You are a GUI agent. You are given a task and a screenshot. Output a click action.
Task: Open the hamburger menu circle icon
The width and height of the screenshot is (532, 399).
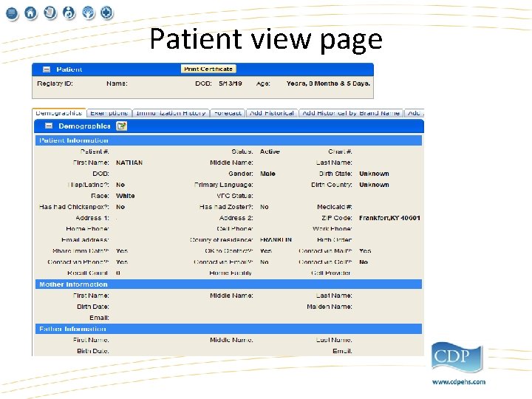pos(12,13)
